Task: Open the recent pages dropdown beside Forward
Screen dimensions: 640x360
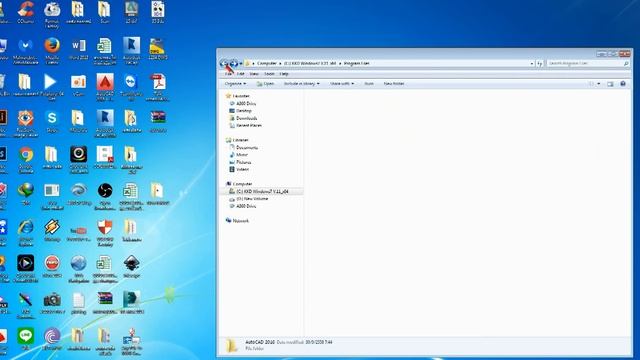Action: click(241, 64)
